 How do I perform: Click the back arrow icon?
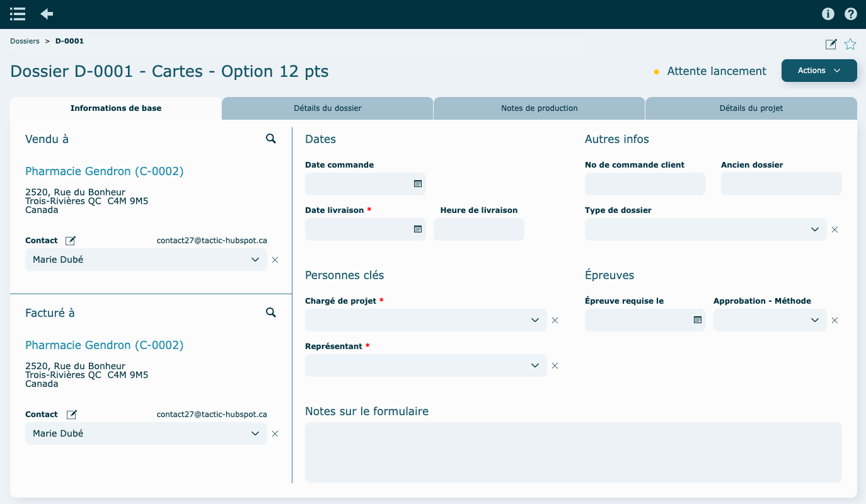pos(47,14)
